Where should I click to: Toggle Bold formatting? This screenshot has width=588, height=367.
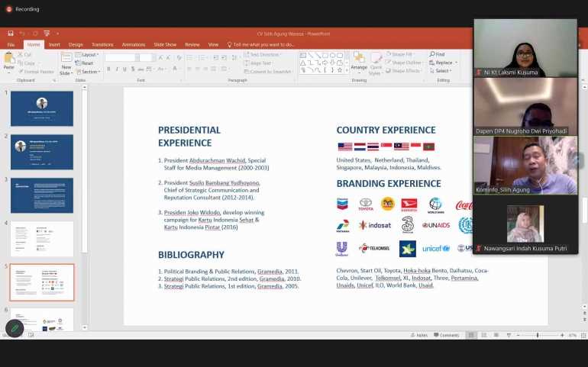click(x=108, y=69)
